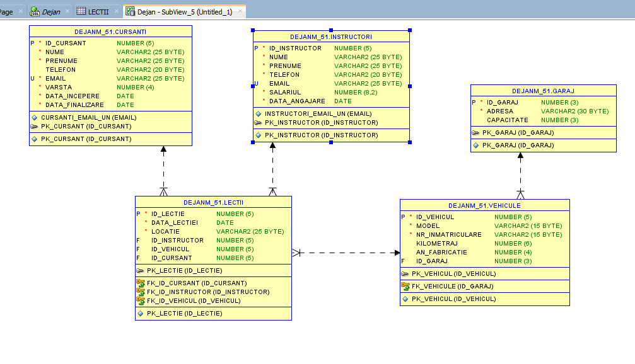Image resolution: width=635 pixels, height=364 pixels.
Task: Click the key icon beside PK_VEHICUL constraint
Action: (x=405, y=274)
